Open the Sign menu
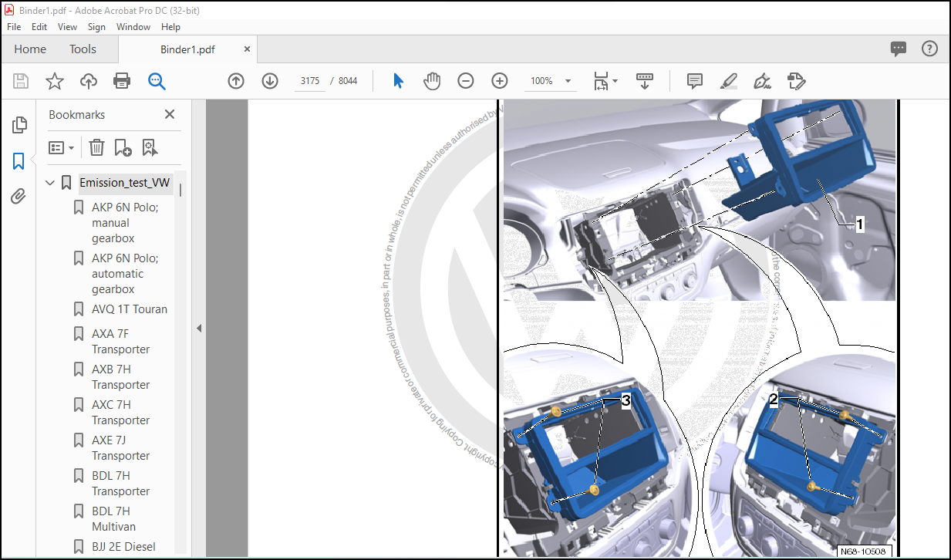Viewport: 951px width, 560px height. tap(96, 26)
